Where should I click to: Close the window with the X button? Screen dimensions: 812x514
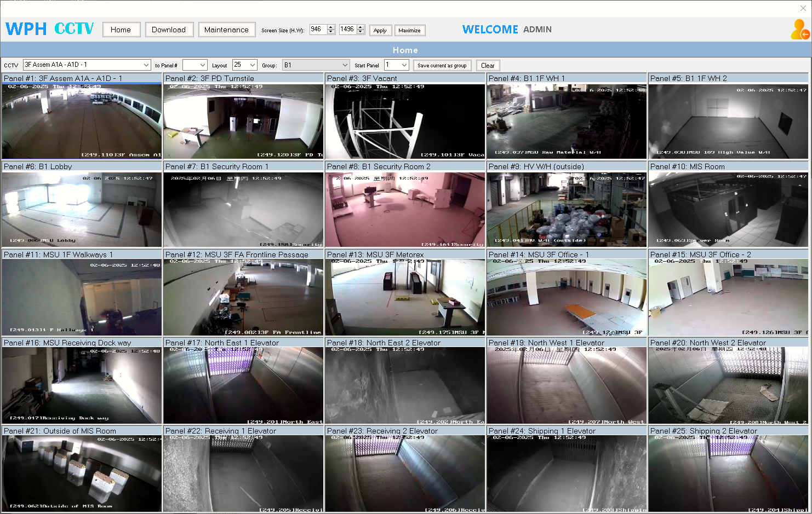(x=803, y=8)
